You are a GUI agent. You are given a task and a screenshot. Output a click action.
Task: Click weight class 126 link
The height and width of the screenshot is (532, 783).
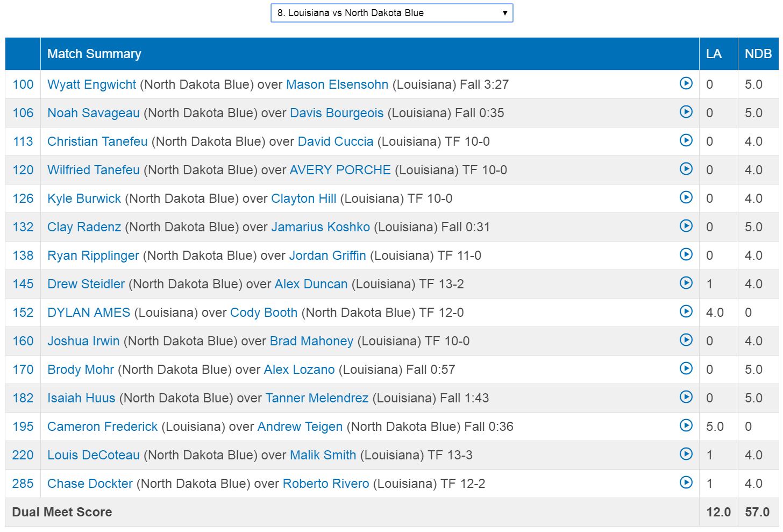pos(23,198)
